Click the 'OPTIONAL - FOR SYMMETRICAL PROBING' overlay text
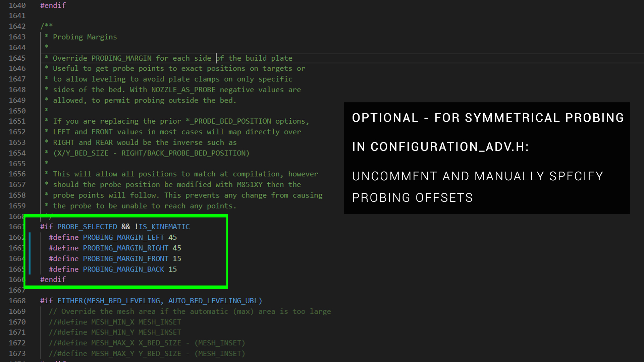Viewport: 644px width, 362px height. tap(487, 118)
